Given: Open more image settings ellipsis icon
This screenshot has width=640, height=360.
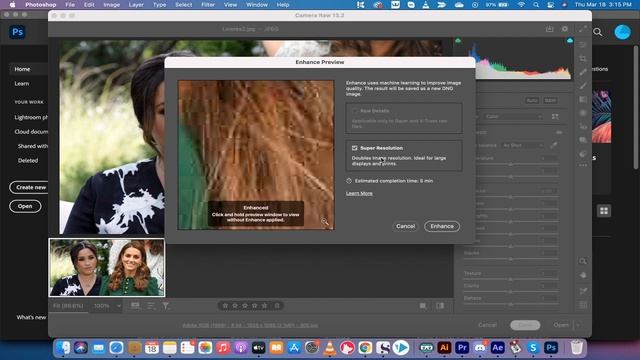Looking at the screenshot, I should (583, 165).
